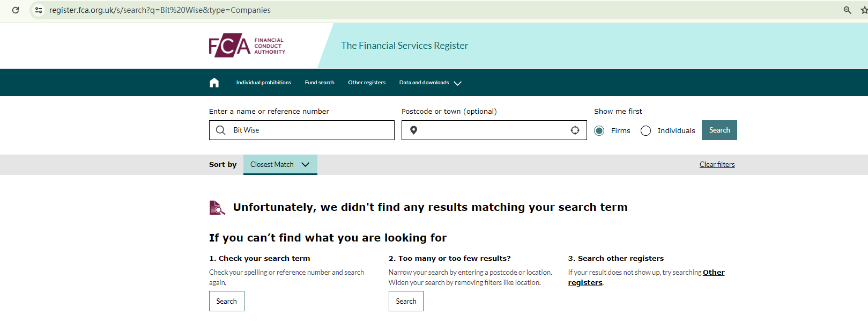The height and width of the screenshot is (329, 868).
Task: Open Other registers in navigation bar
Action: point(367,83)
